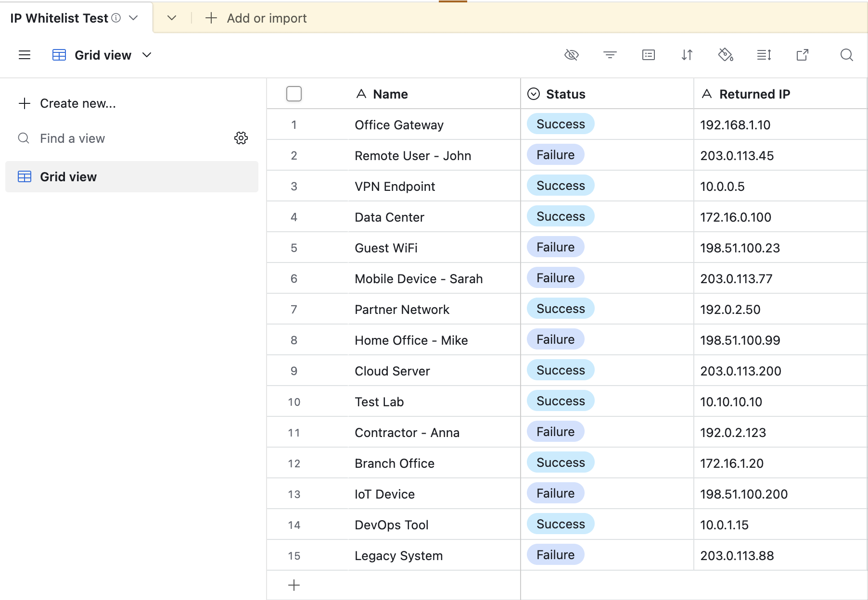
Task: Click the Returned IP field text icon
Action: (706, 94)
